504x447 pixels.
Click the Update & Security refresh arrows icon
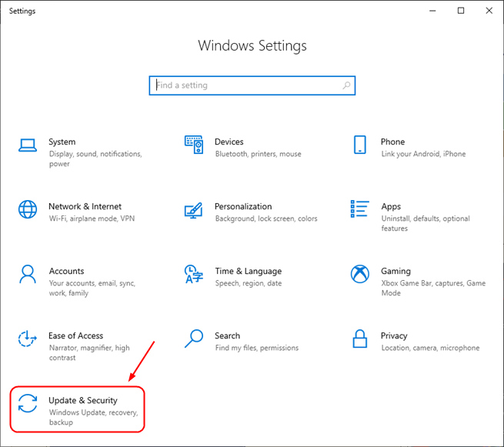pos(28,403)
